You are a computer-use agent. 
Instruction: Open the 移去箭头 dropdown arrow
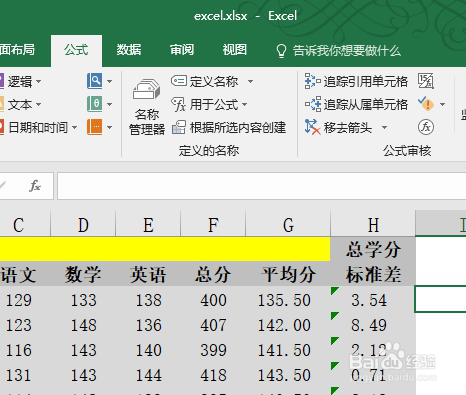click(384, 127)
